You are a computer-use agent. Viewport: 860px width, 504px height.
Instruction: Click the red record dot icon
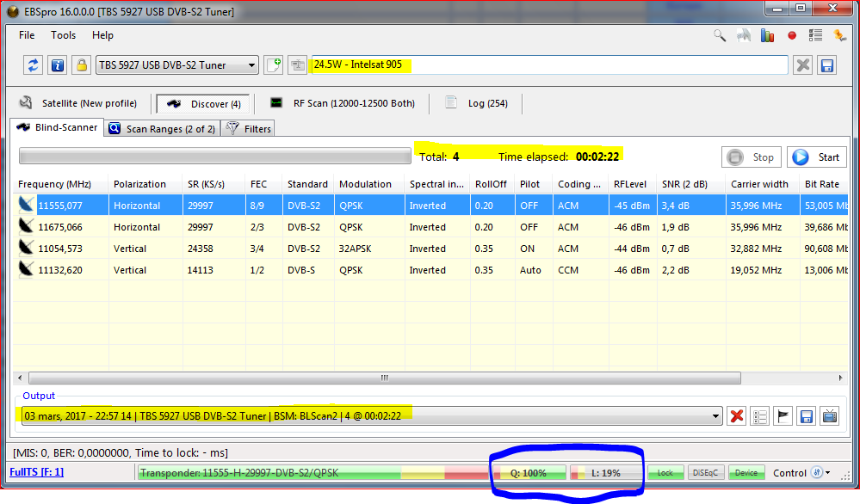[792, 36]
